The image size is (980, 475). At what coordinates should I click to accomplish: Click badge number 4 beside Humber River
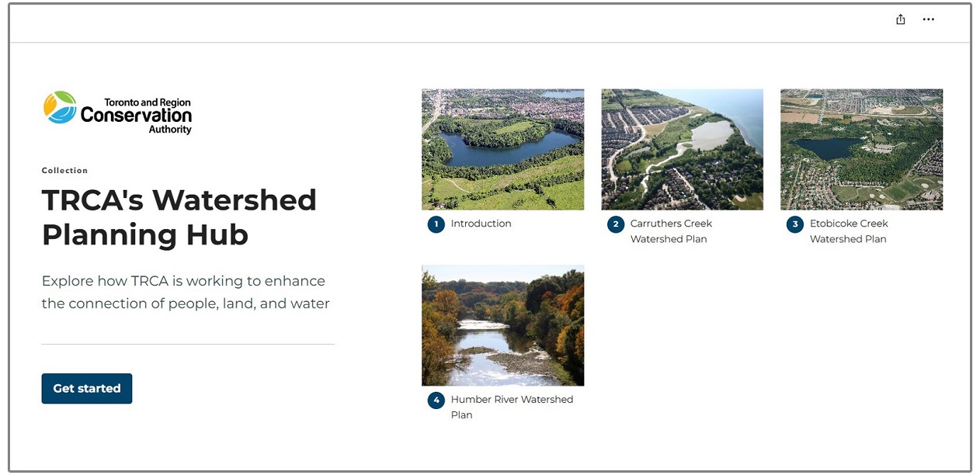(x=436, y=400)
